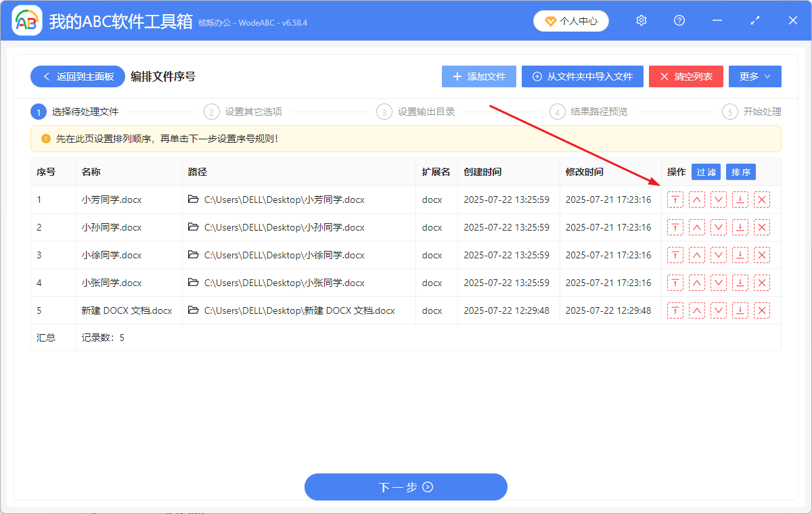Open the 过滤 filter options
The height and width of the screenshot is (514, 812).
coord(706,172)
